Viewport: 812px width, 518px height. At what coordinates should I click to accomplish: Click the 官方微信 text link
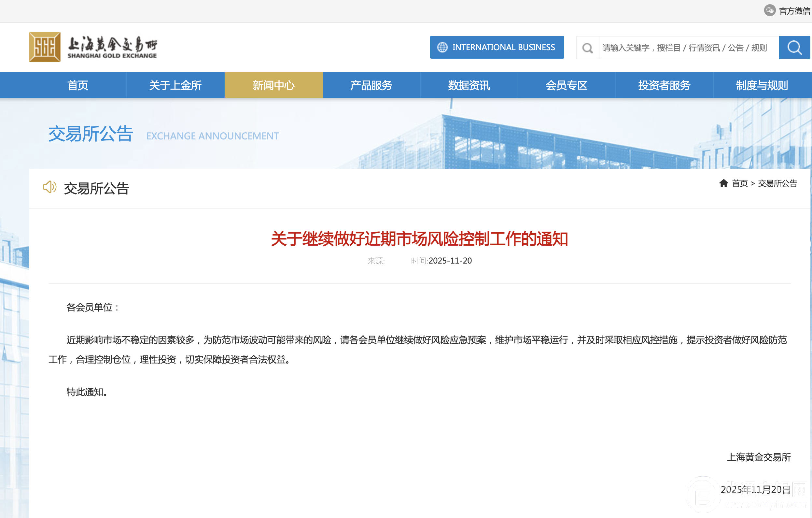tap(794, 11)
